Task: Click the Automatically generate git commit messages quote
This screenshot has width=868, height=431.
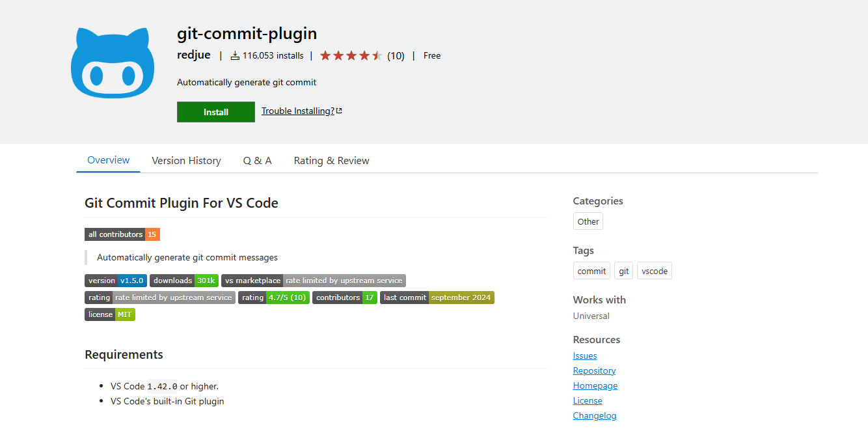Action: 187,257
